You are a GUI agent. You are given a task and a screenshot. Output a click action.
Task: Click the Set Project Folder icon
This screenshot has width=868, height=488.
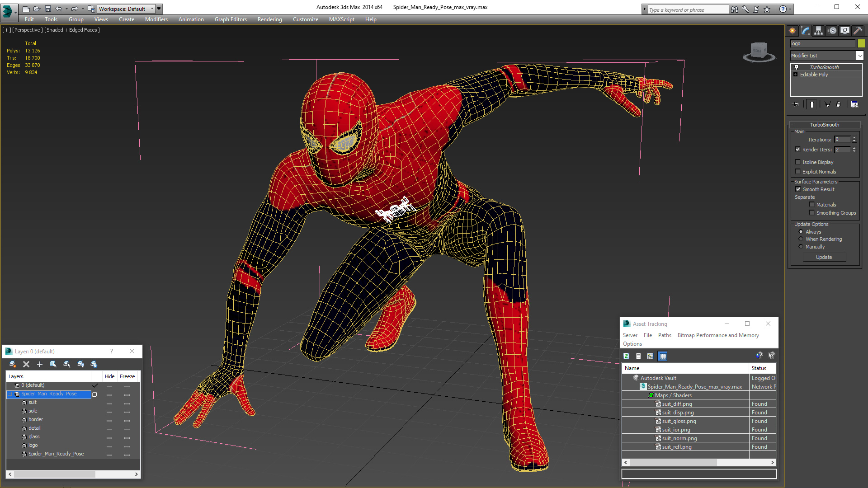click(x=91, y=9)
